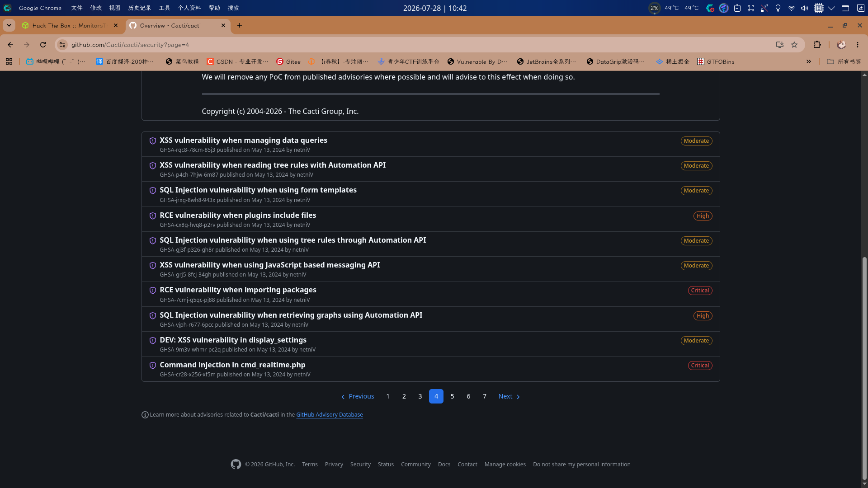Open Chrome three-dot menu
The width and height of the screenshot is (868, 488).
click(858, 45)
